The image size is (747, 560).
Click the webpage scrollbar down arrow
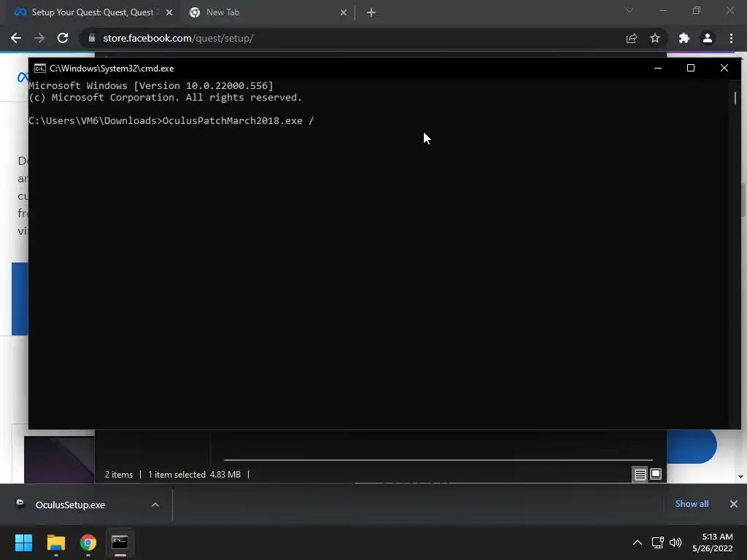coord(741,477)
